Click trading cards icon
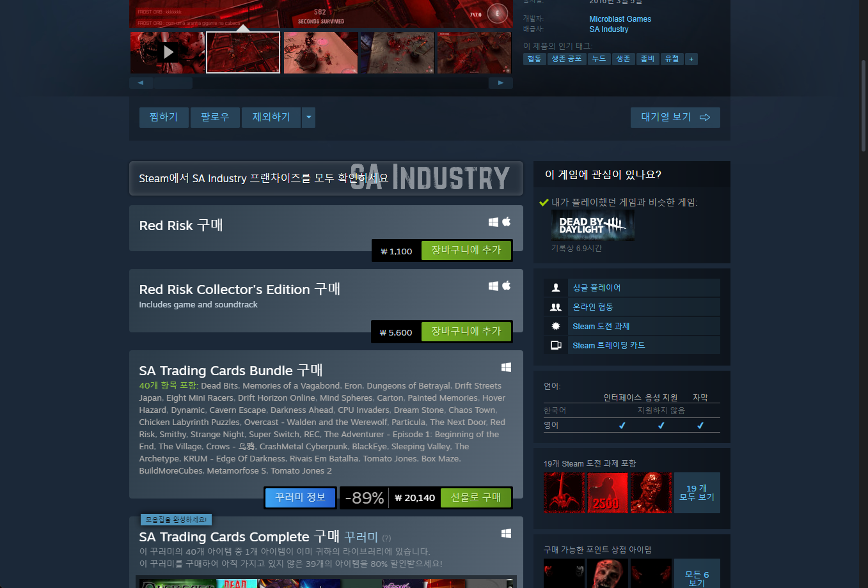 pos(556,345)
